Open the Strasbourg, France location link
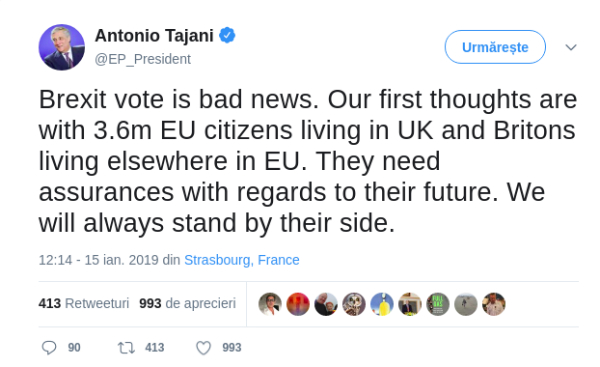The width and height of the screenshot is (600, 367). (x=242, y=260)
